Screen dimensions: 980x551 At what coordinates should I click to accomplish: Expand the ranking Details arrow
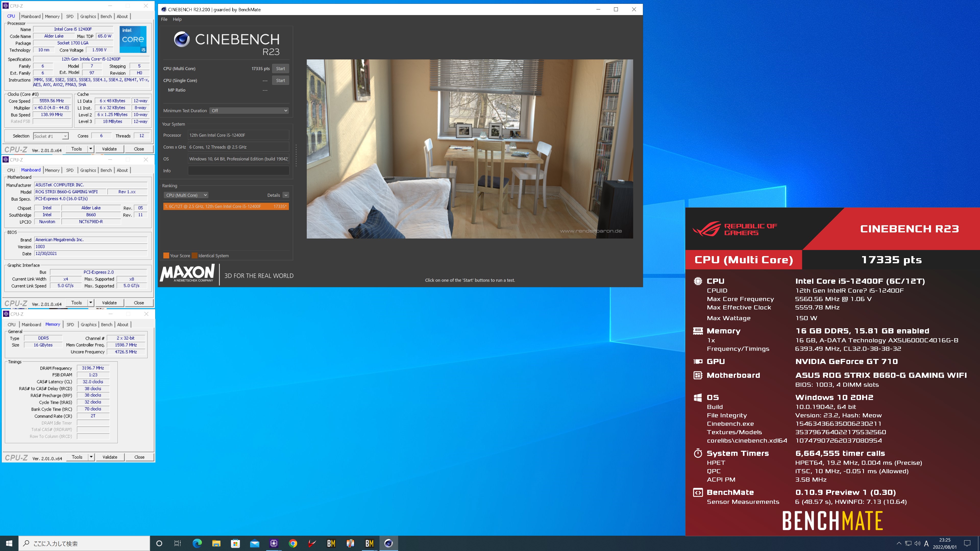(x=286, y=195)
